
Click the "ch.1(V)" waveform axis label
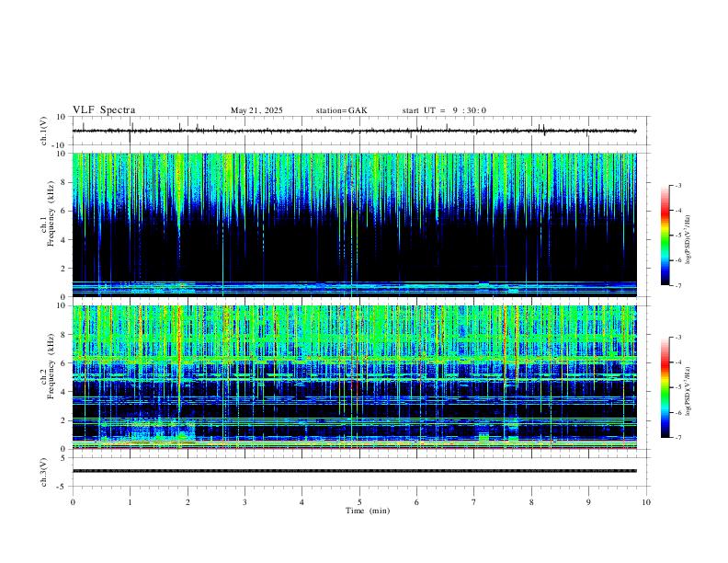click(44, 131)
